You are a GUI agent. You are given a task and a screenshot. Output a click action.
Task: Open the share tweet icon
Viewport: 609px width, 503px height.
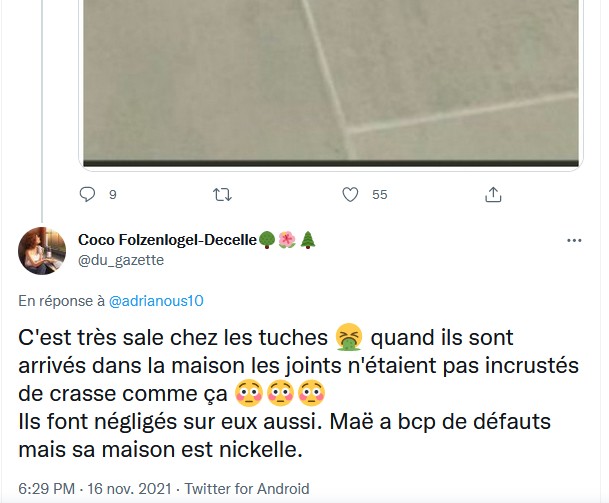pos(492,194)
